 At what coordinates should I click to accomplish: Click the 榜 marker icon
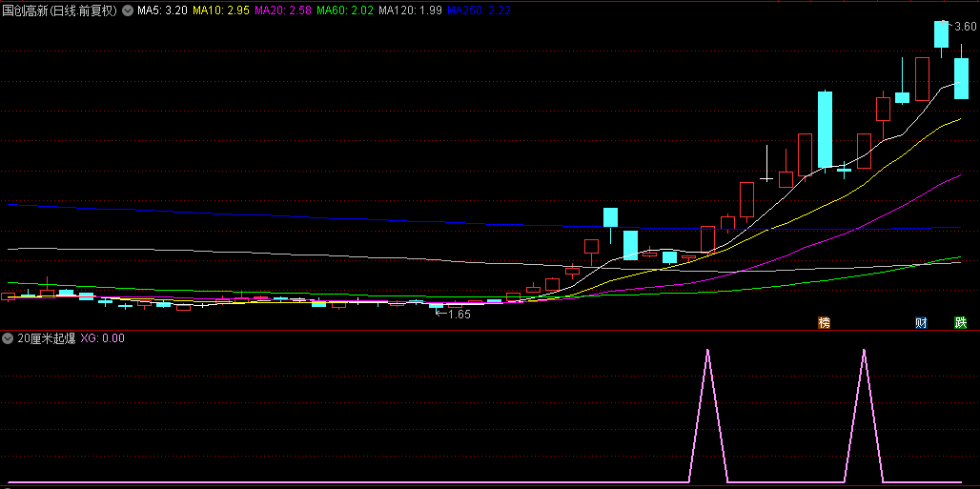[x=825, y=323]
